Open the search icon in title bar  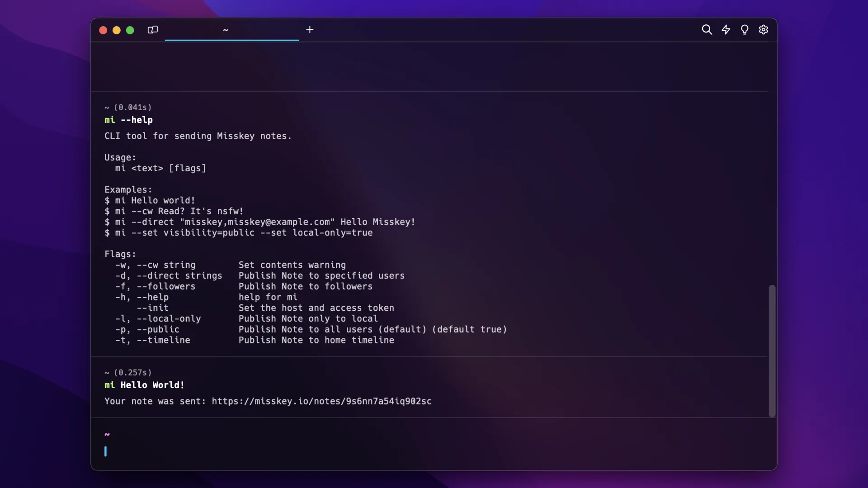707,30
